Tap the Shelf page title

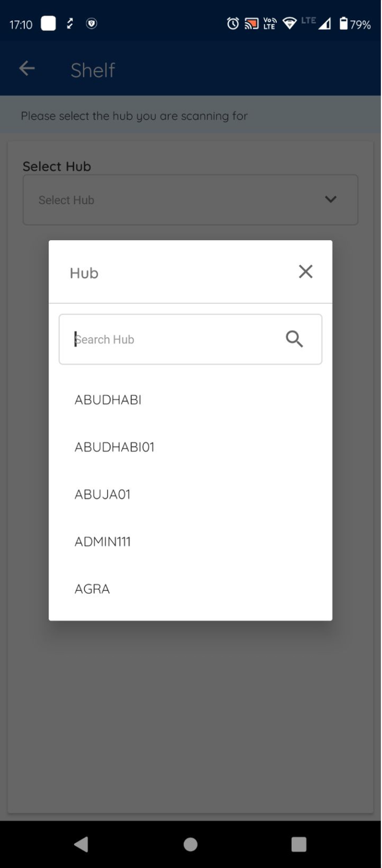[93, 70]
